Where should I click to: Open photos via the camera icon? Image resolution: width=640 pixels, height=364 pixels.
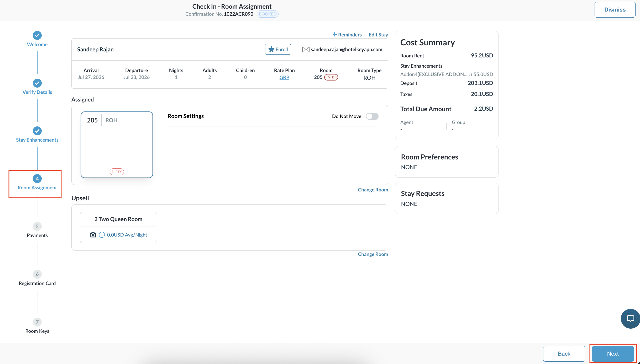93,235
